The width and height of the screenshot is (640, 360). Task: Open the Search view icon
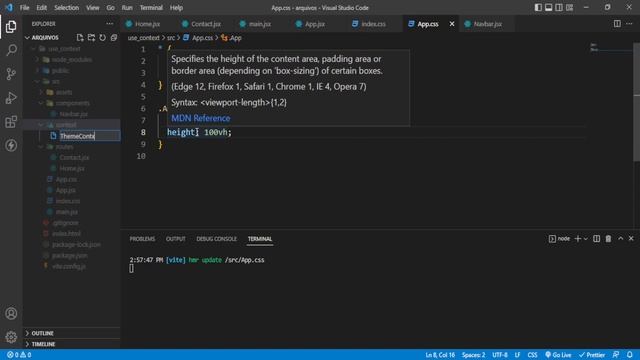point(11,50)
